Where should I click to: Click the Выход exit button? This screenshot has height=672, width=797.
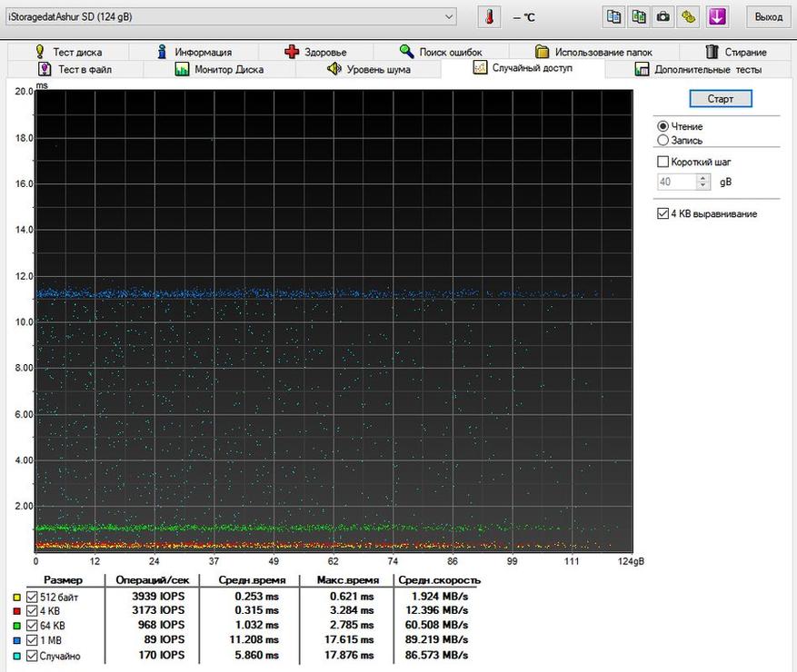point(768,17)
